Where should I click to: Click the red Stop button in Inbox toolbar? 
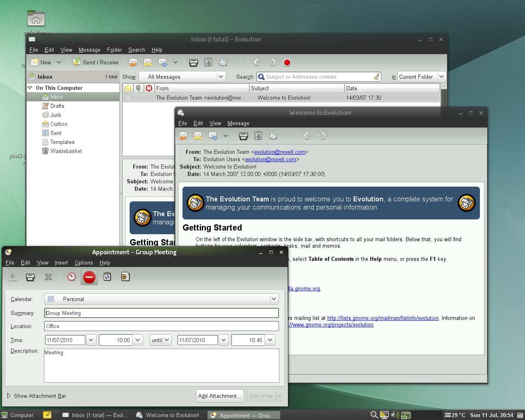[287, 62]
